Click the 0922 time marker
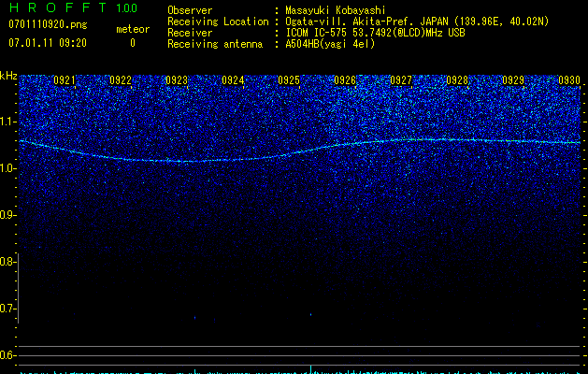Screen dimensions: 588x374 tap(121, 80)
